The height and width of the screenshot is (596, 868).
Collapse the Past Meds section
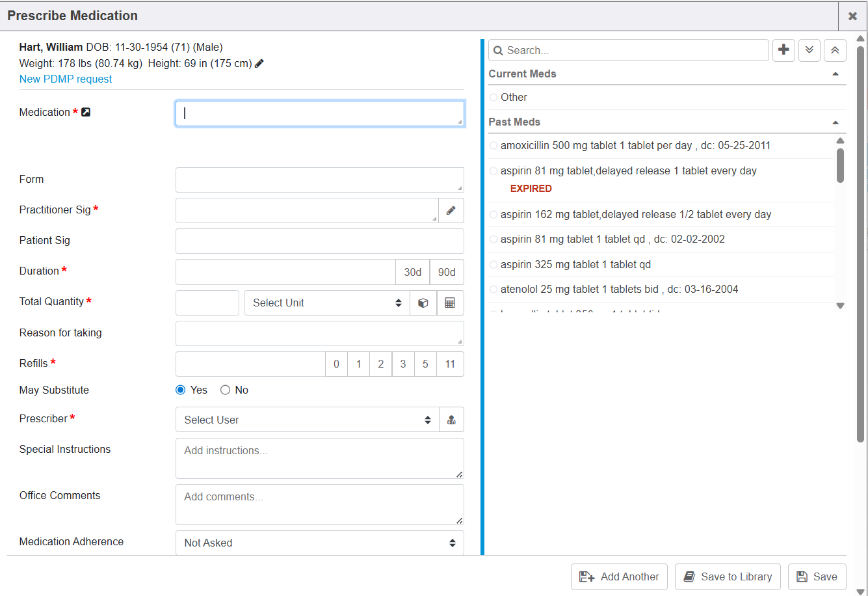[835, 122]
